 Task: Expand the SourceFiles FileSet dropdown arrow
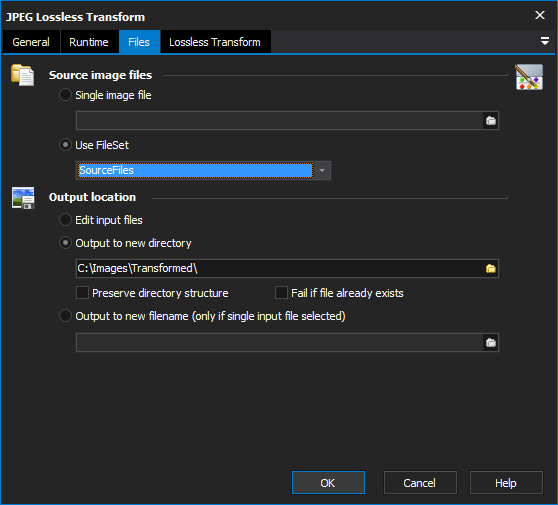tap(322, 170)
